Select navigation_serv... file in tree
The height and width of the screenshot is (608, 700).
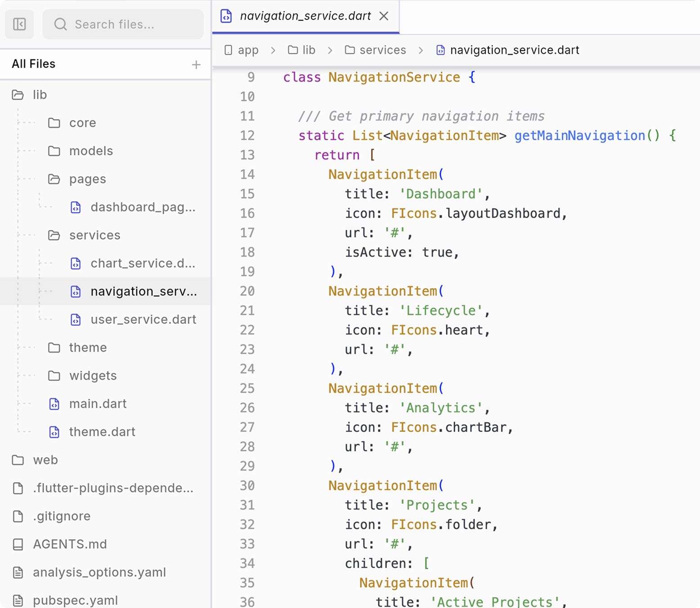tap(105, 291)
